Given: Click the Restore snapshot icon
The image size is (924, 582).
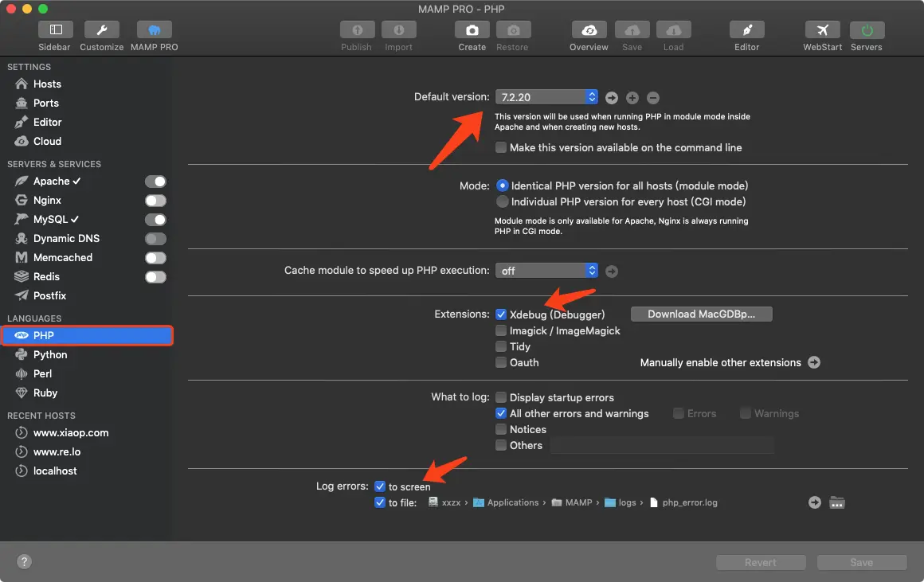Looking at the screenshot, I should click(513, 29).
